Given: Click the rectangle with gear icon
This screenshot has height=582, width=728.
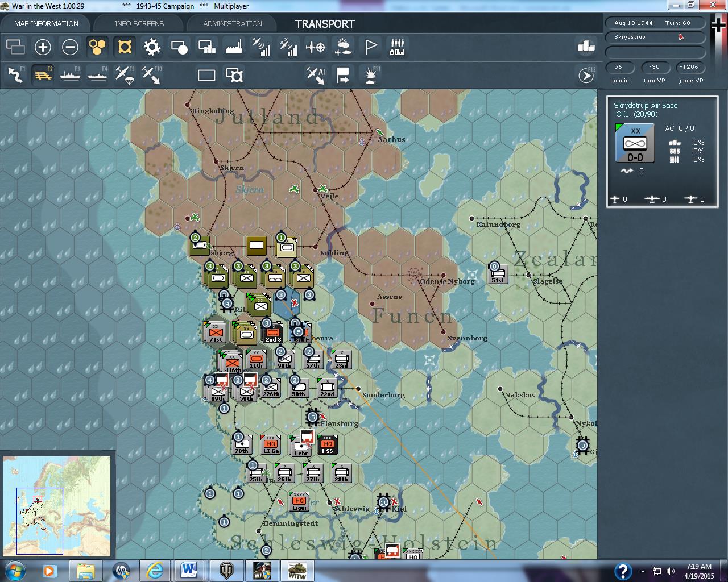Looking at the screenshot, I should (x=234, y=75).
